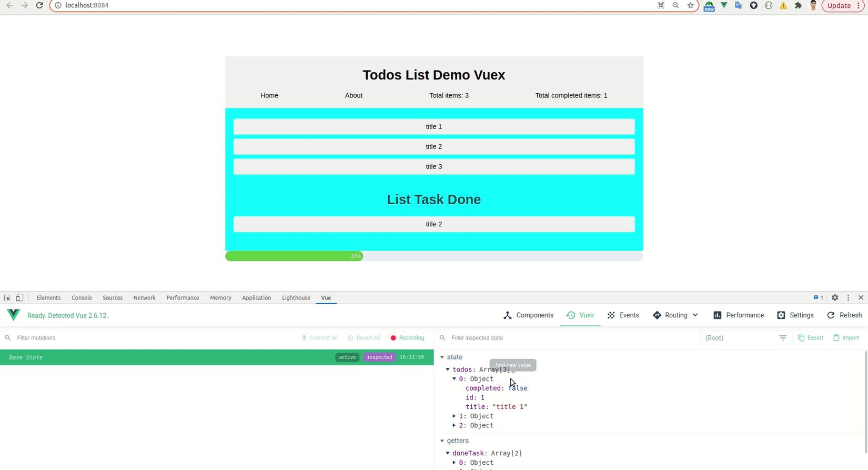Collapse the getters section
The width and height of the screenshot is (868, 470).
pos(442,441)
